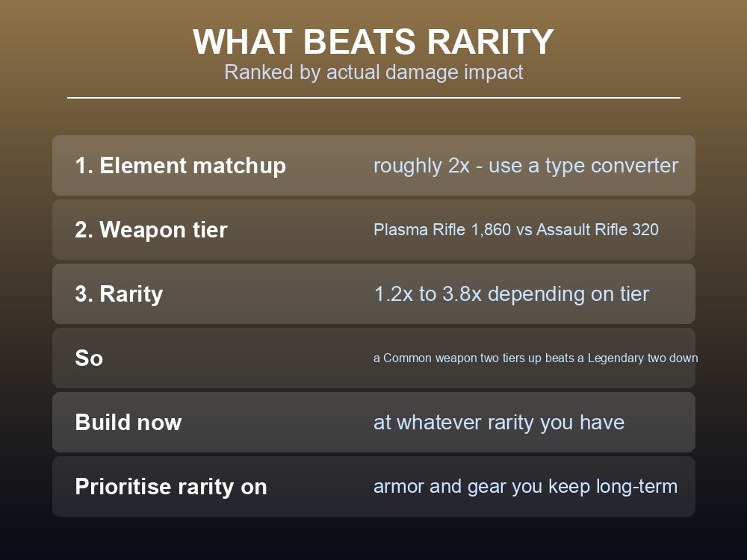Click the WHAT BEATS RARITY title

point(373,42)
